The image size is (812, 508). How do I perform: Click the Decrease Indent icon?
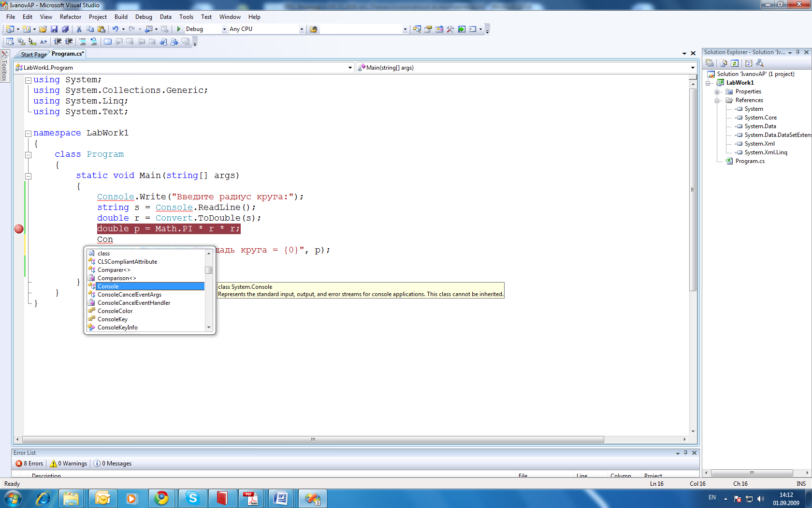pyautogui.click(x=58, y=42)
